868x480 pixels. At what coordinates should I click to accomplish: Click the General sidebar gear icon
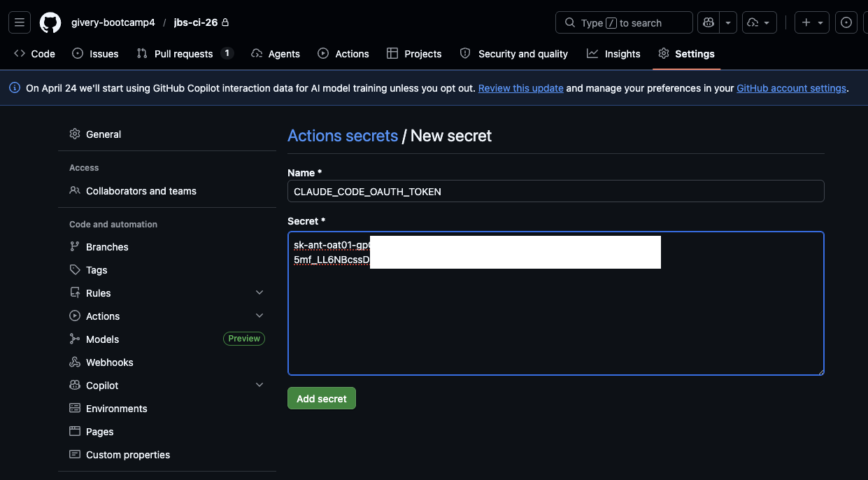click(75, 134)
